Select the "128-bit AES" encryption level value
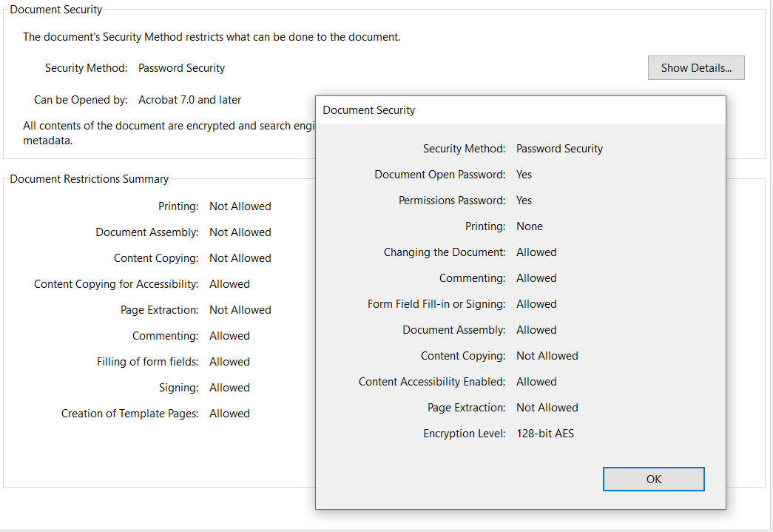 tap(544, 434)
